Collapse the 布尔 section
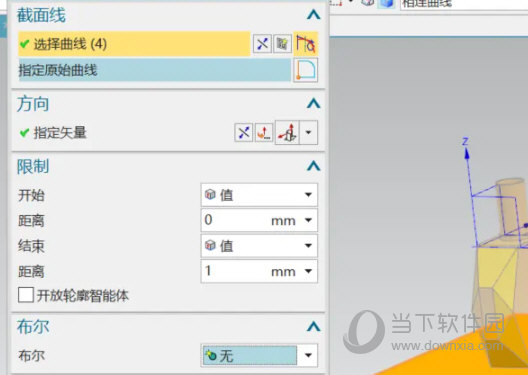 coord(314,326)
